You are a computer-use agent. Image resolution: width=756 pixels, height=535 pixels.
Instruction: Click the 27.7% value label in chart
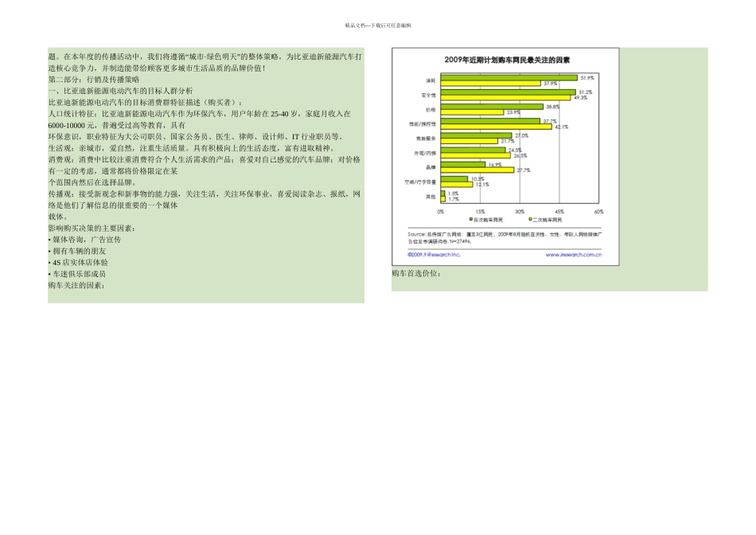pos(524,170)
